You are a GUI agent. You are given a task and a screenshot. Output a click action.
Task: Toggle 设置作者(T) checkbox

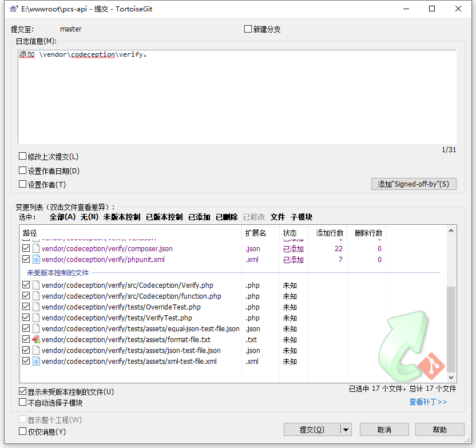pos(22,184)
